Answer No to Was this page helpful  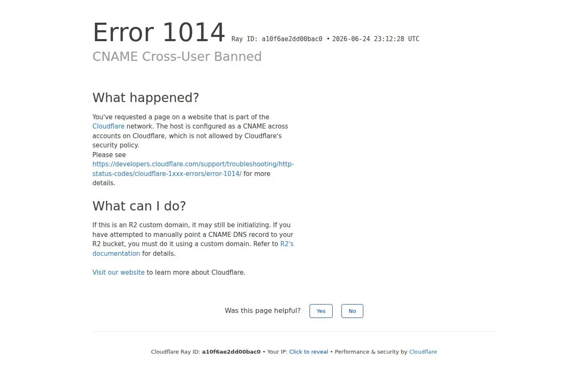click(352, 311)
